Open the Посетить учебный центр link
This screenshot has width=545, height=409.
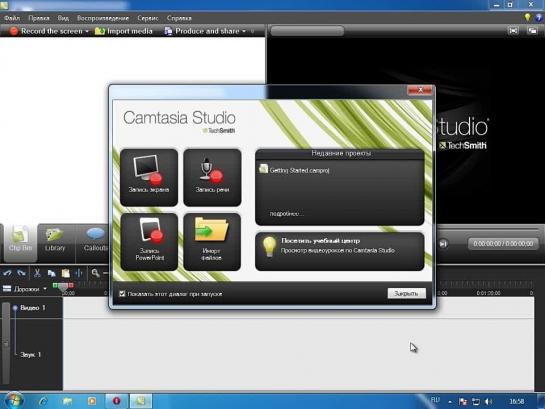320,240
